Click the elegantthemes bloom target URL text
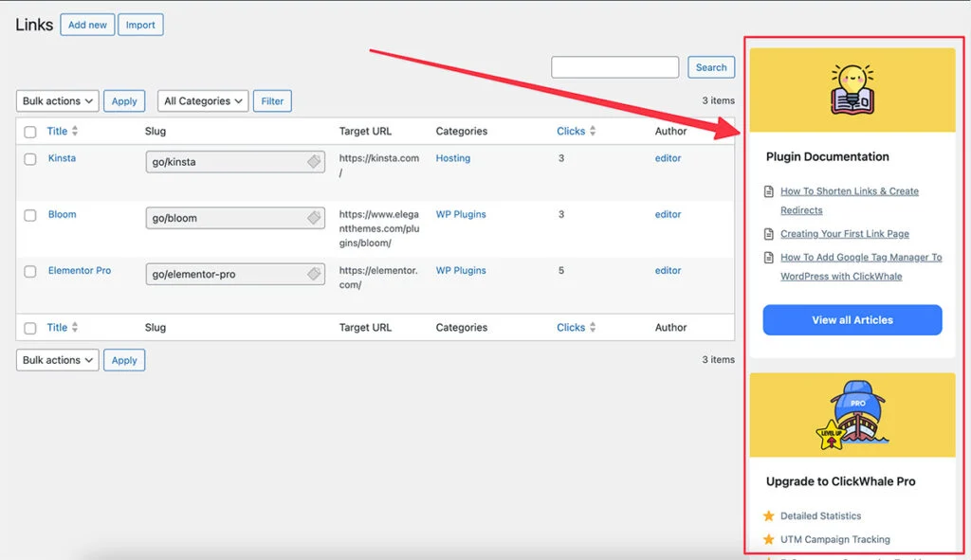 click(379, 228)
